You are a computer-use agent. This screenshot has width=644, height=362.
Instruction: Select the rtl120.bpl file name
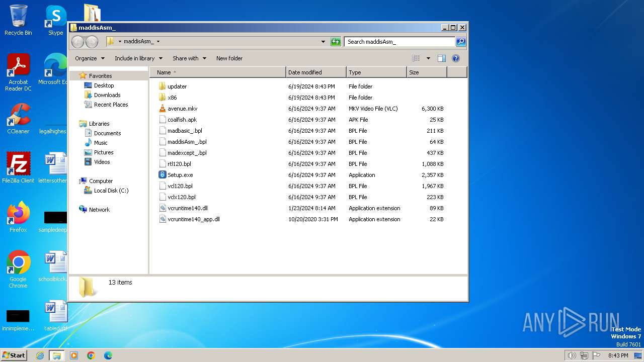tap(179, 164)
